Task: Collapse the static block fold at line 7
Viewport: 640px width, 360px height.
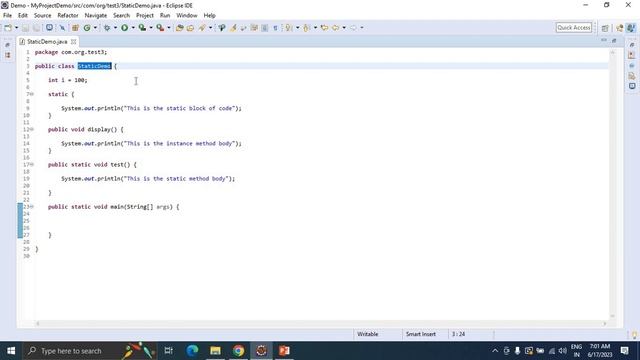Action: 32,94
